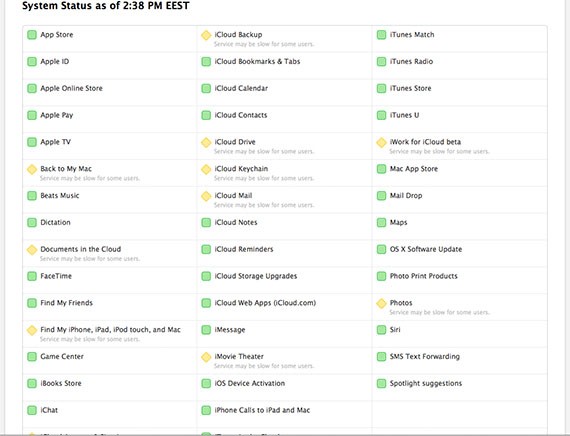
Task: Click the green status icon for Siri
Action: [x=381, y=330]
